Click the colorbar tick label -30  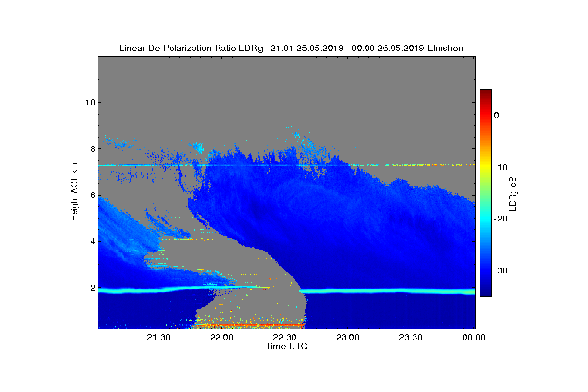501,270
